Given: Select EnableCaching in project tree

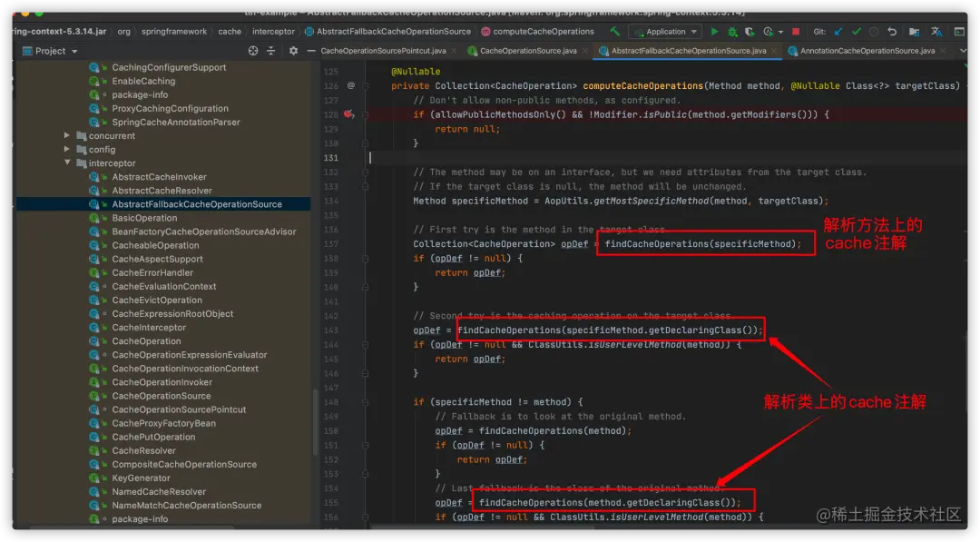Looking at the screenshot, I should coord(143,81).
